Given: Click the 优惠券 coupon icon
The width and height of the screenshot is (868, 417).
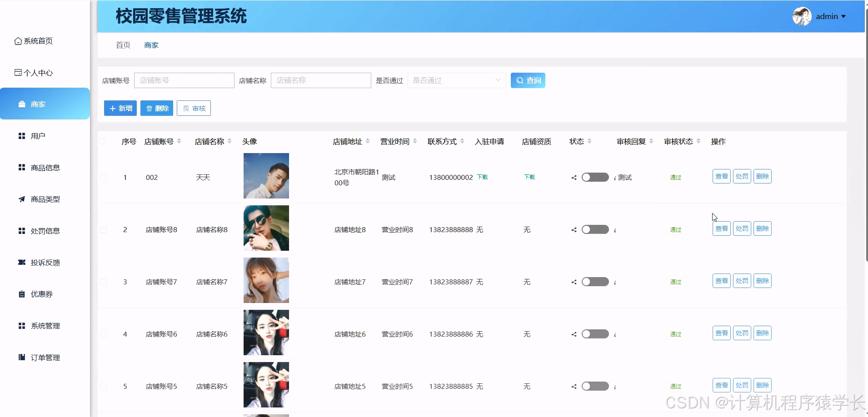Looking at the screenshot, I should (x=21, y=294).
